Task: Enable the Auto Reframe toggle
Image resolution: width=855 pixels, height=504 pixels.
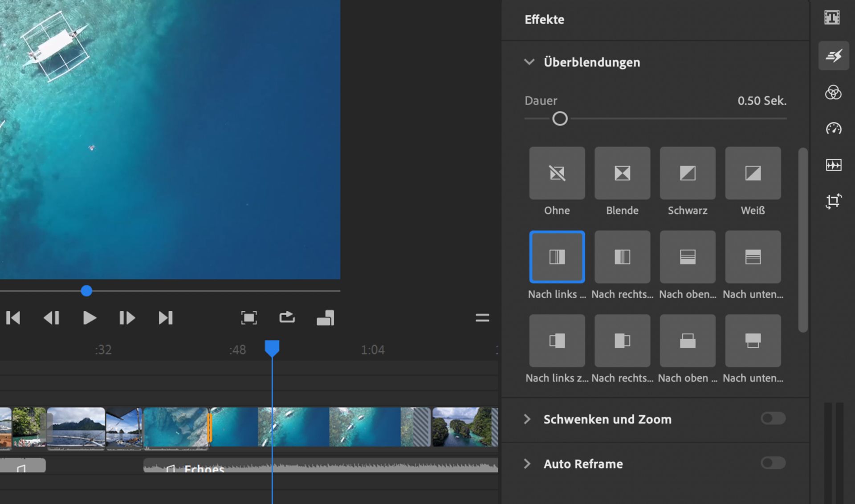Action: pos(773,463)
